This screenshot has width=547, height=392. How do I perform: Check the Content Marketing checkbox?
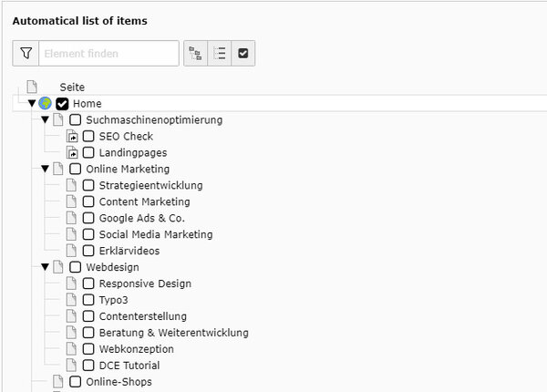(x=88, y=201)
